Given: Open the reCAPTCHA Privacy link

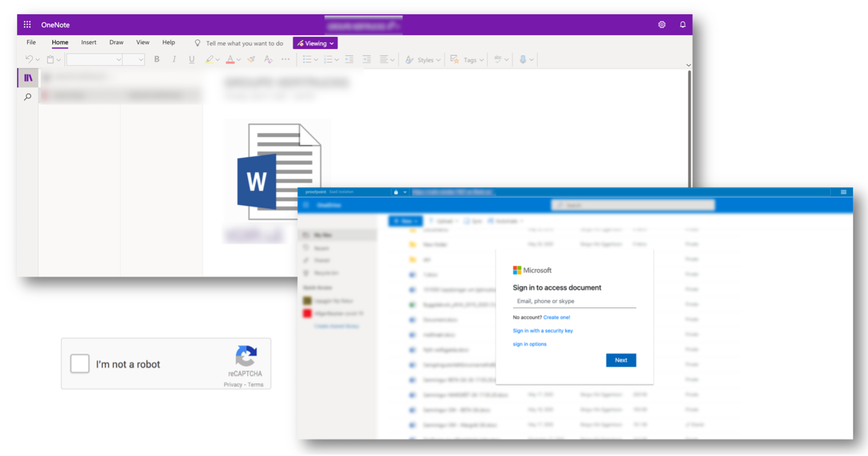Looking at the screenshot, I should coord(232,385).
